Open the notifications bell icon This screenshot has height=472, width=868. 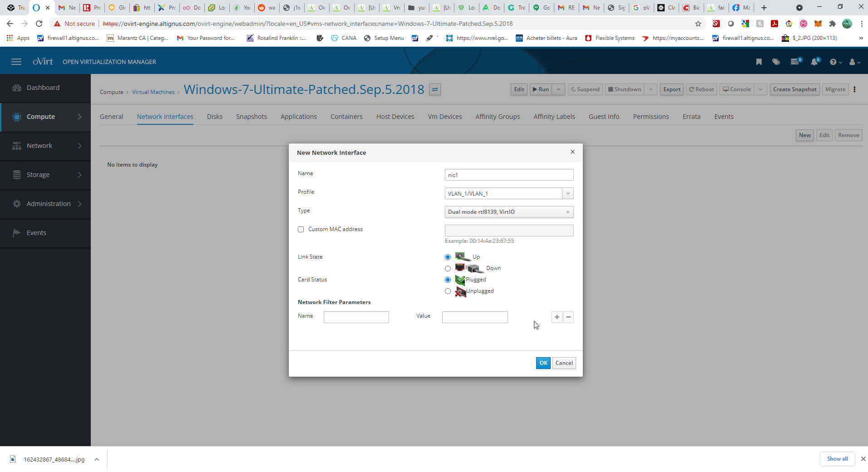pyautogui.click(x=814, y=62)
